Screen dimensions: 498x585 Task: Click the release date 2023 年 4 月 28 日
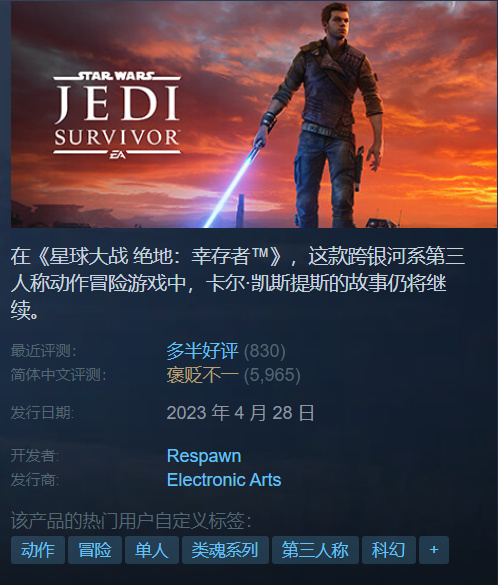tap(240, 413)
